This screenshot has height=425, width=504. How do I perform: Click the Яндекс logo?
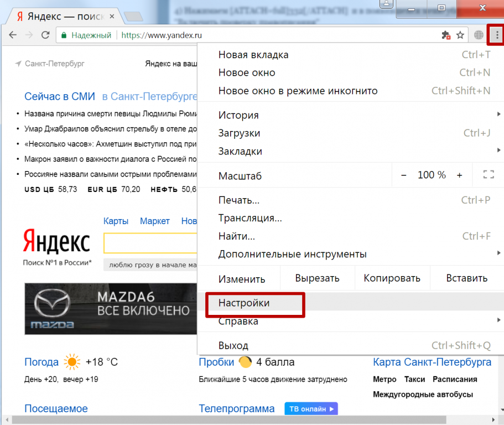tap(57, 241)
